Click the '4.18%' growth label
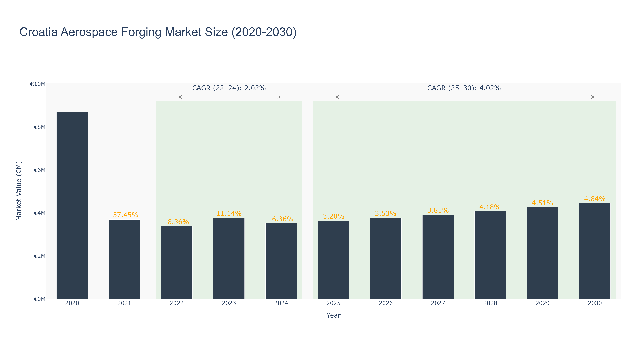The image size is (644, 345). click(x=490, y=207)
